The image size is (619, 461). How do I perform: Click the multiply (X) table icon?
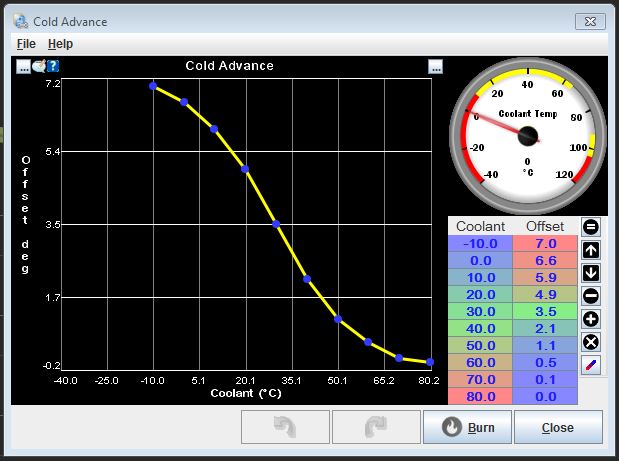tap(591, 342)
